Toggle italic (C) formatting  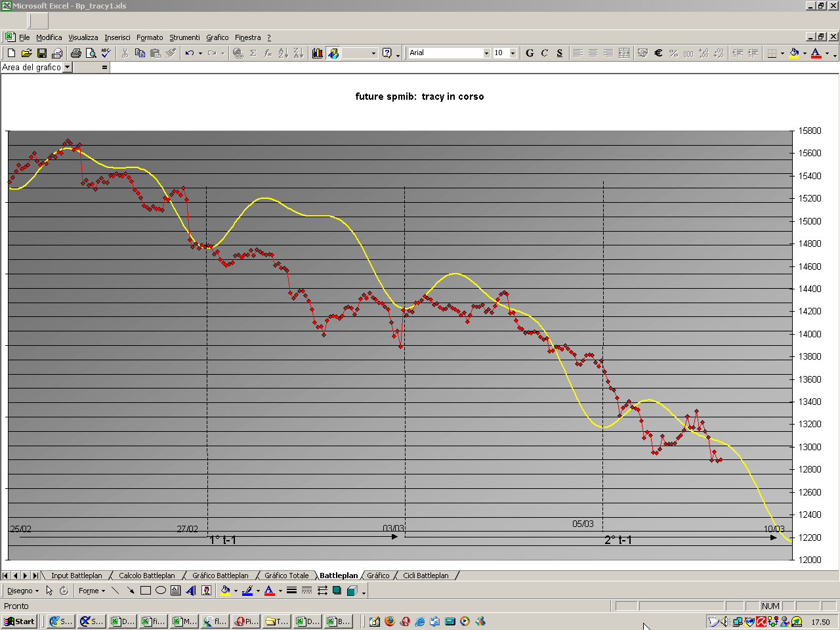(x=545, y=53)
